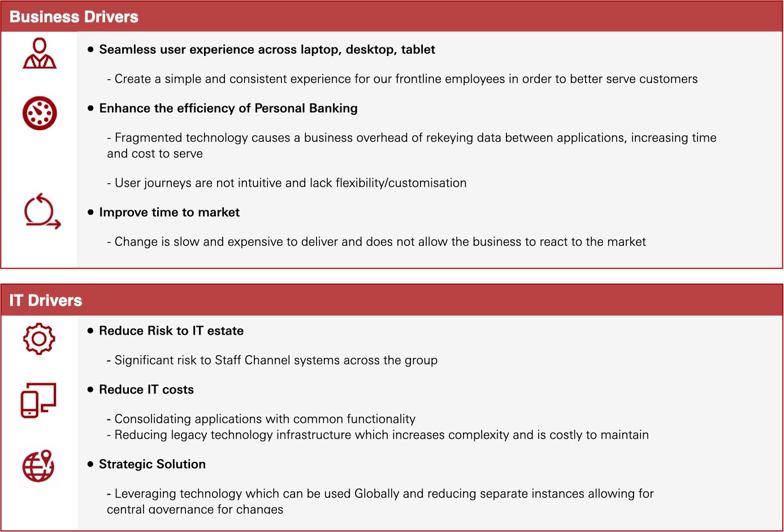Select the Business Drivers header bar
The image size is (784, 532).
tap(392, 16)
